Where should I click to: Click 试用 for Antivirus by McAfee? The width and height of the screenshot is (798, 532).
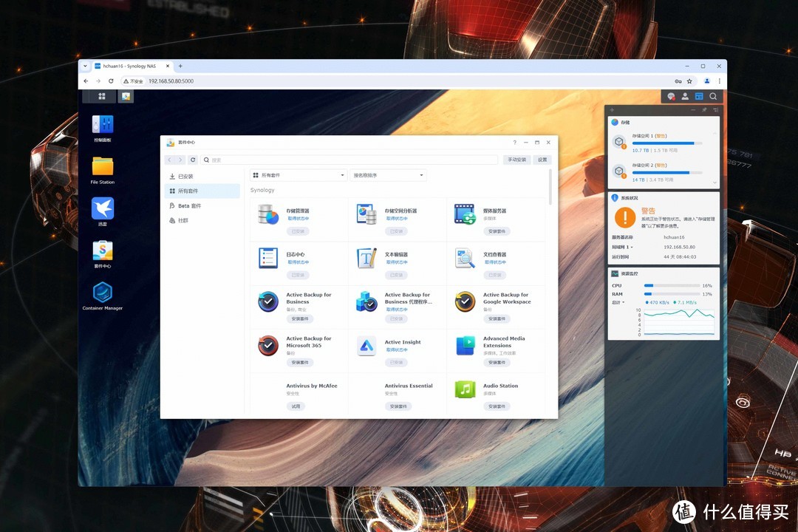(296, 406)
